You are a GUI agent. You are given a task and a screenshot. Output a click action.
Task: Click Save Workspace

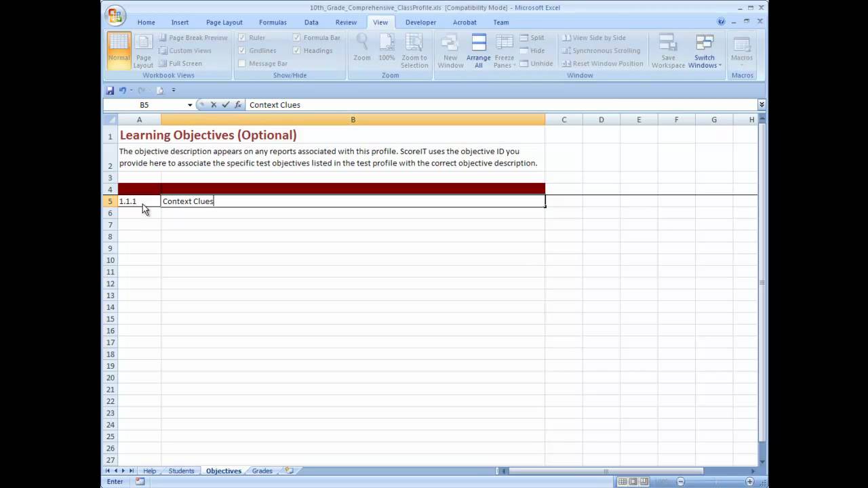(x=668, y=50)
